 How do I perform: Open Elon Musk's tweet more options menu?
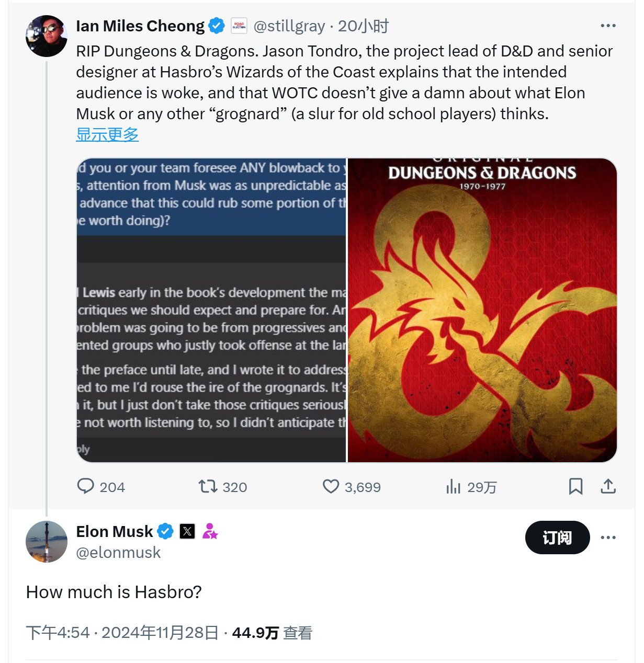(608, 538)
